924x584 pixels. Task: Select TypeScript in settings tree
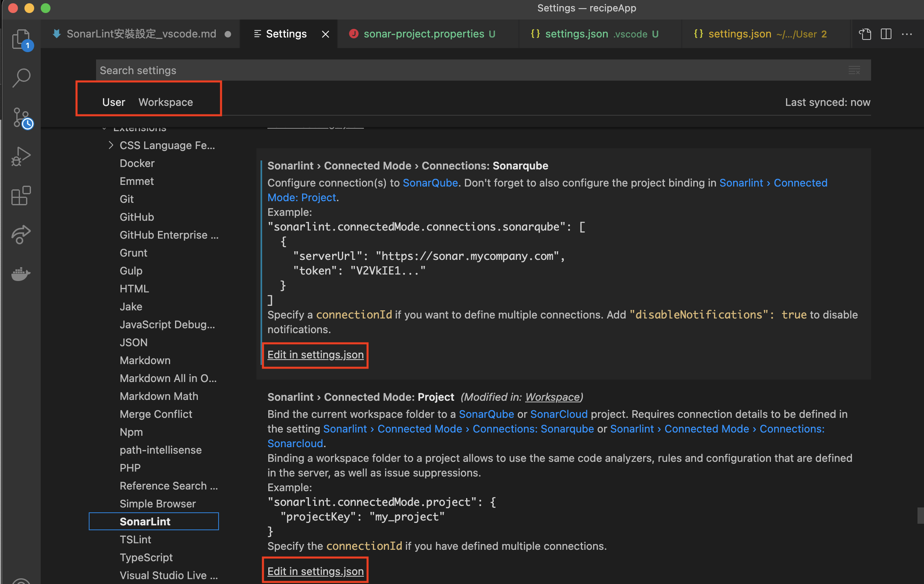click(146, 558)
